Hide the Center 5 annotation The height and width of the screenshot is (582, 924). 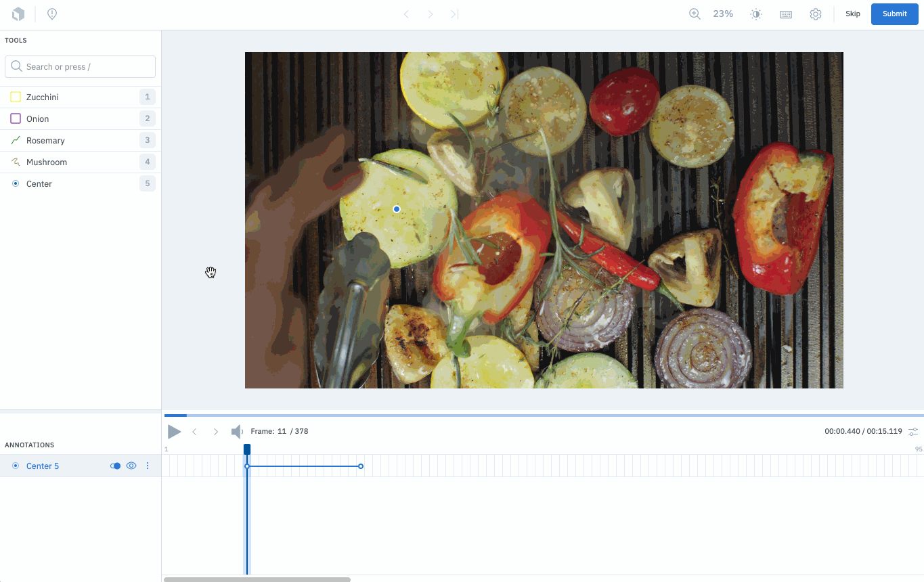pos(131,466)
